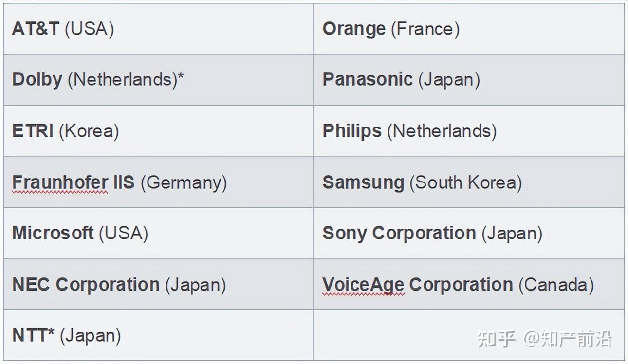
Task: Click the 知乎 @知产前沿 watermark
Action: pos(544,339)
